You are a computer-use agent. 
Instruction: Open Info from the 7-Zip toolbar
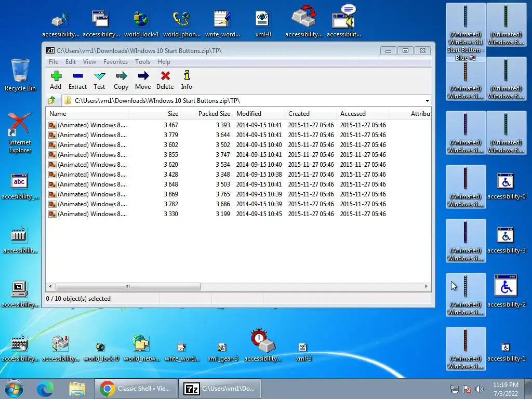187,80
